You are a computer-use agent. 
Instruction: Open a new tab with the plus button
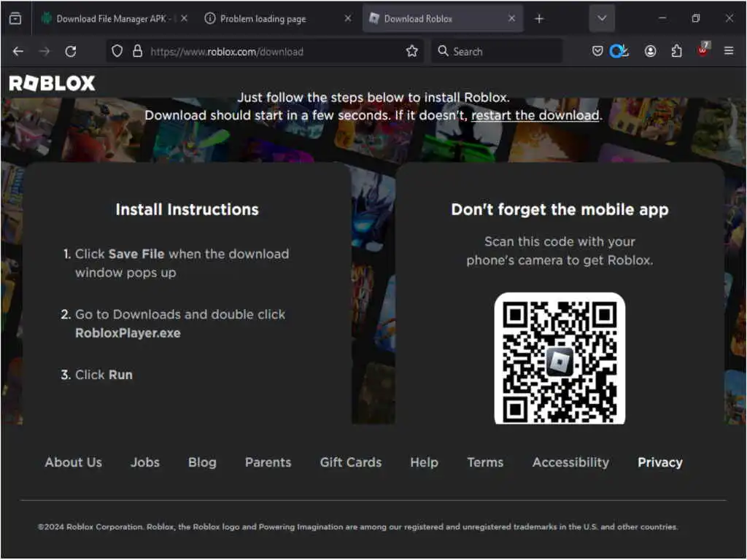[539, 18]
